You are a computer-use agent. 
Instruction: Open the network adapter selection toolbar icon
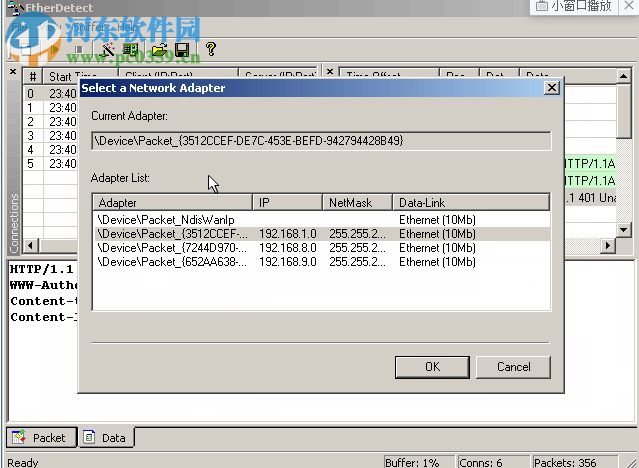pyautogui.click(x=131, y=50)
